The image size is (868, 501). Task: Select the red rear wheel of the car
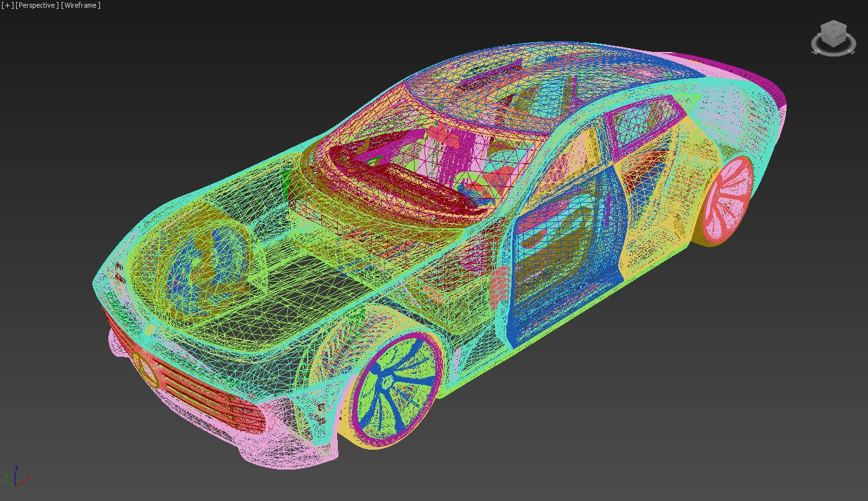click(x=726, y=199)
